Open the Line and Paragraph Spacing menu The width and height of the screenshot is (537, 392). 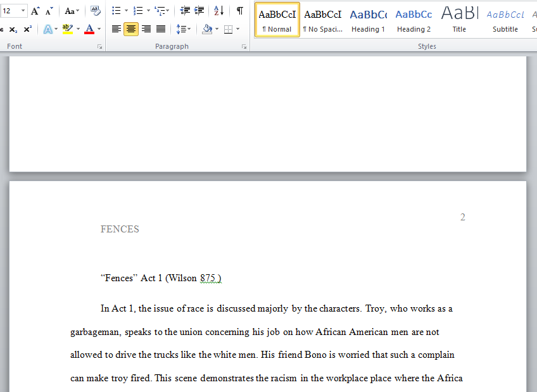pyautogui.click(x=183, y=29)
